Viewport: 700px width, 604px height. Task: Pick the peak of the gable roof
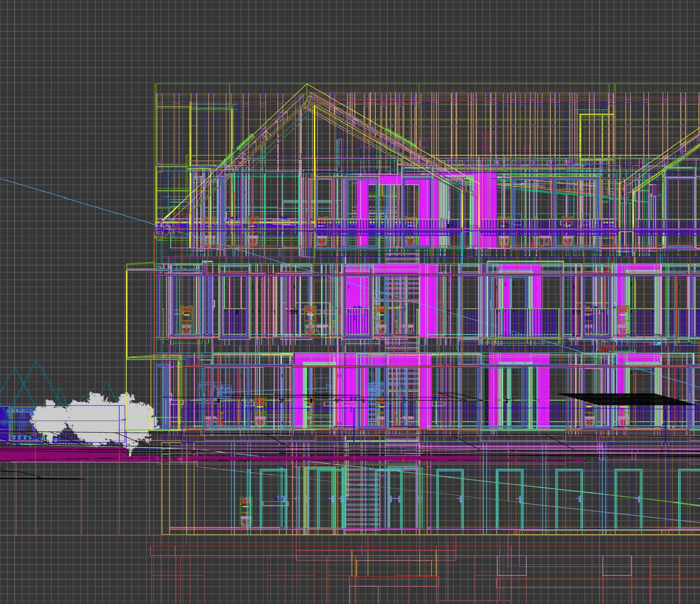[307, 85]
